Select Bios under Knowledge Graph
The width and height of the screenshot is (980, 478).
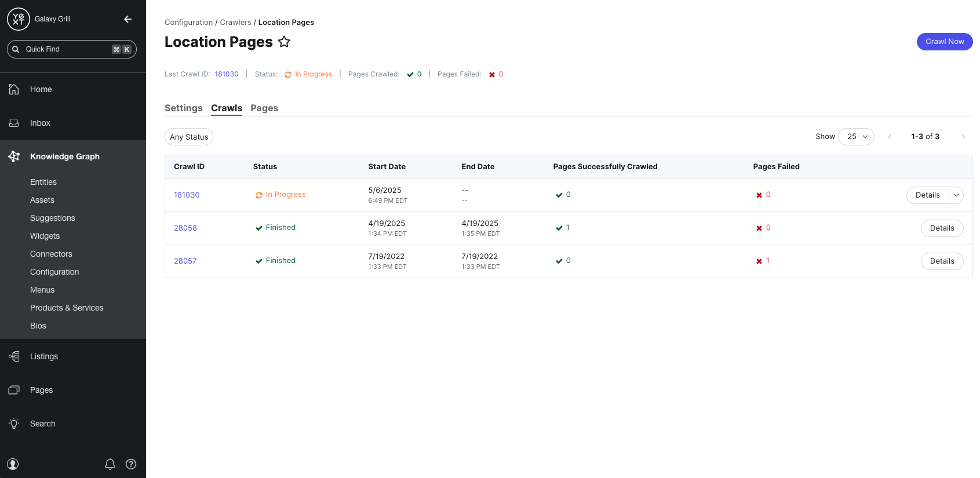click(38, 326)
